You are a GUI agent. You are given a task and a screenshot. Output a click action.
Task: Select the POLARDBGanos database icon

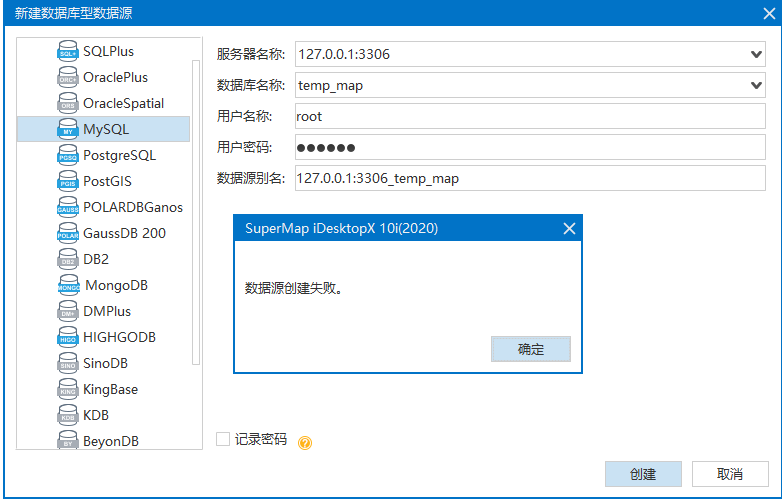pyautogui.click(x=68, y=207)
